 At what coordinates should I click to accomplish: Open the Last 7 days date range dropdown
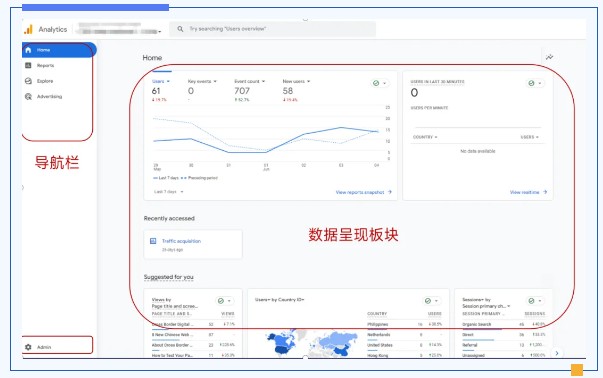(168, 191)
